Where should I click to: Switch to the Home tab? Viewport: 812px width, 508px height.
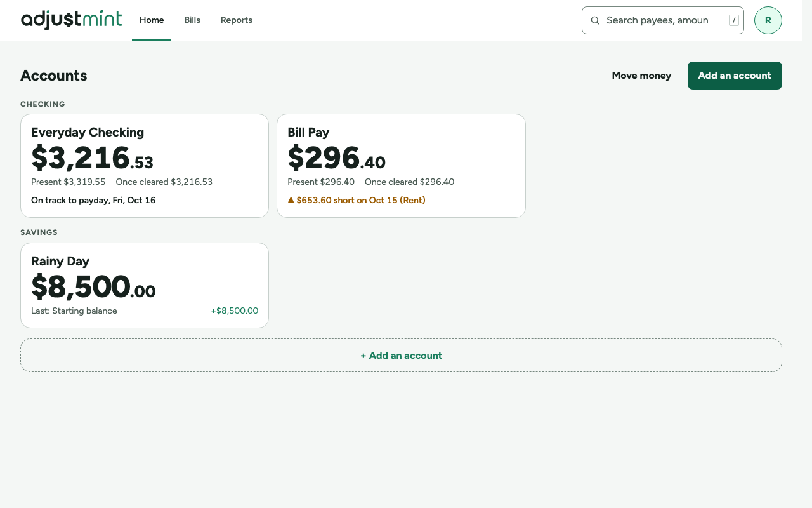tap(152, 20)
